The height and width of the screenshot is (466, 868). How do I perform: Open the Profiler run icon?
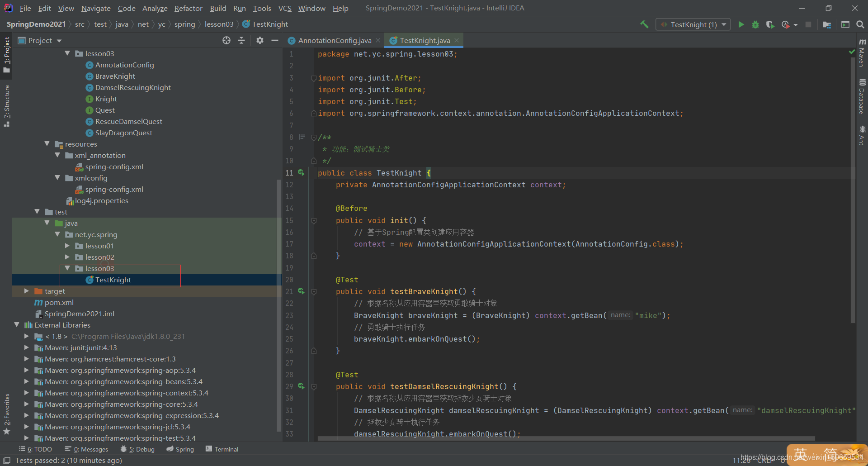[786, 24]
